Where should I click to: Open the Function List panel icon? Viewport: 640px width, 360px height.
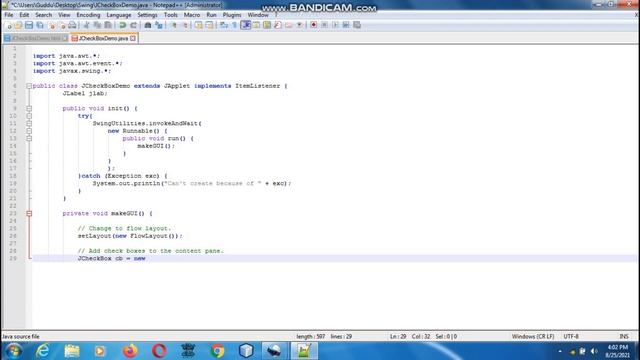point(278,25)
